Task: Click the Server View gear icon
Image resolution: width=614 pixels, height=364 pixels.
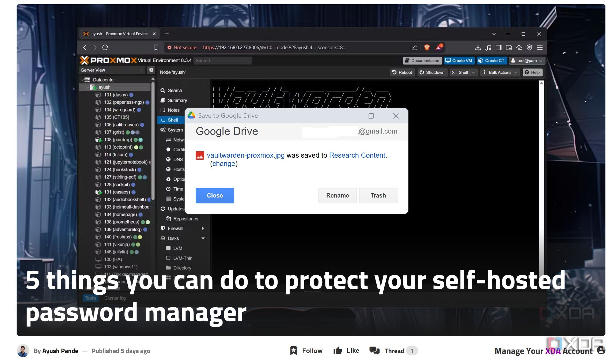Action: (151, 70)
